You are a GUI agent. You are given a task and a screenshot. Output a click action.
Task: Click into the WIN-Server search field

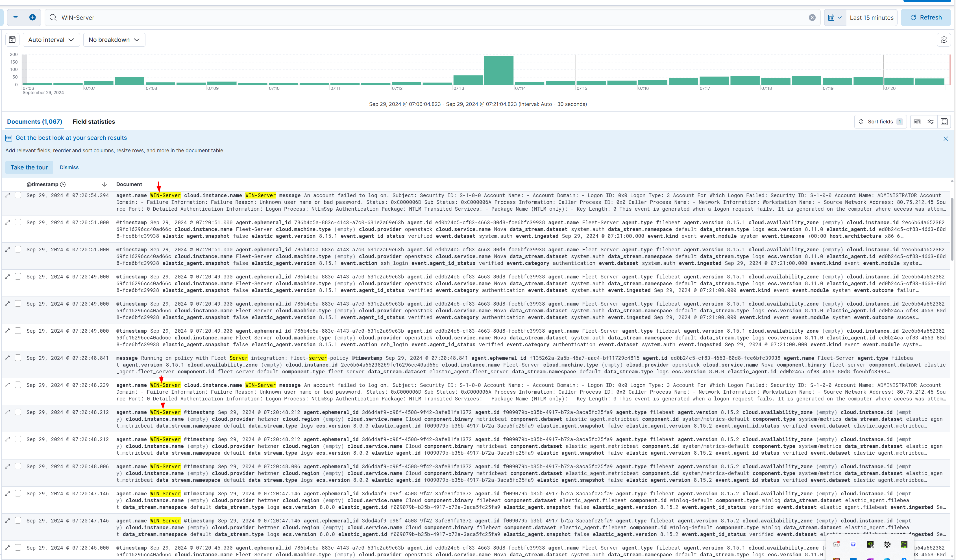click(x=432, y=18)
